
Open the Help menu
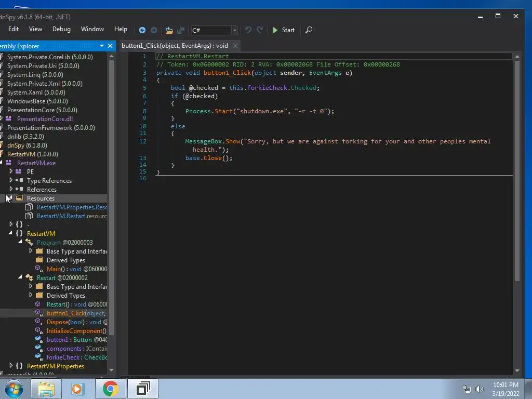(x=121, y=29)
